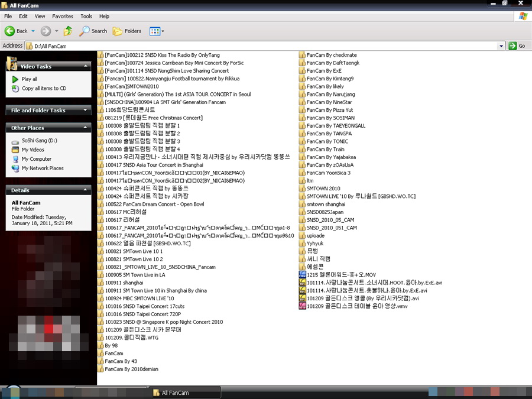Select folder icon of Yyhyuk

[302, 244]
